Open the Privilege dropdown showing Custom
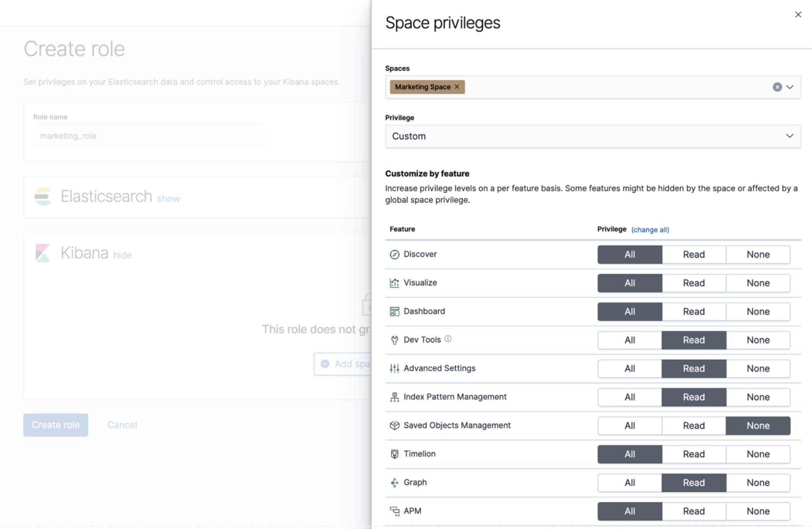The image size is (812, 529). [x=593, y=136]
